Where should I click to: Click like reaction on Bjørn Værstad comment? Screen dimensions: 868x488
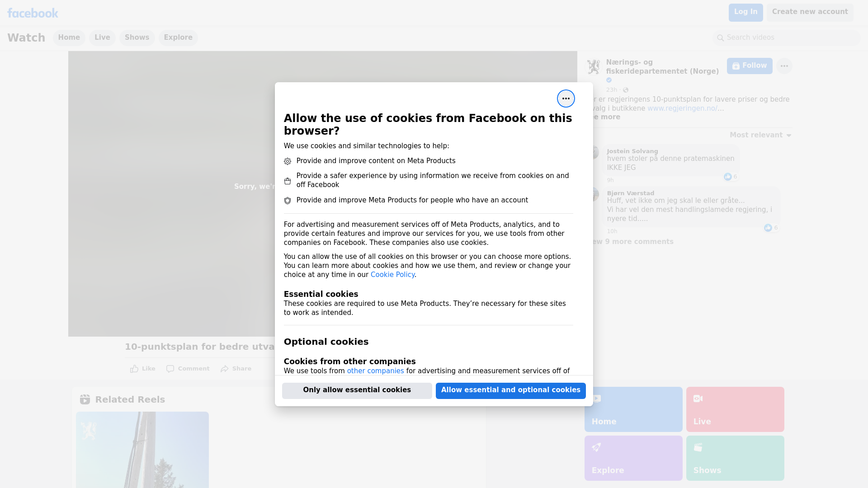click(768, 228)
